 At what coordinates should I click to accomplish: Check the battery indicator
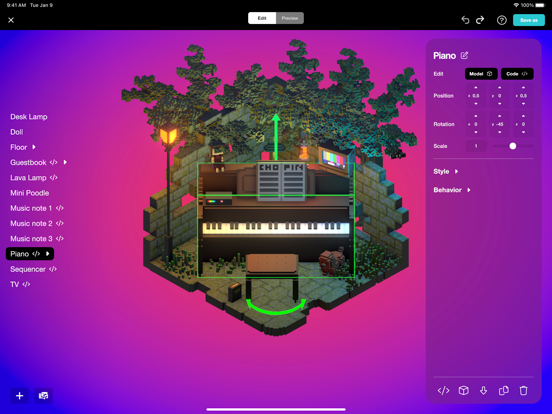click(540, 5)
